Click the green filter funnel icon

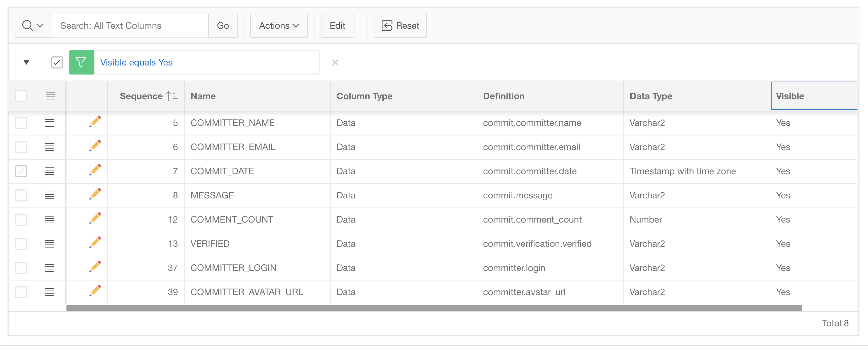(x=81, y=62)
